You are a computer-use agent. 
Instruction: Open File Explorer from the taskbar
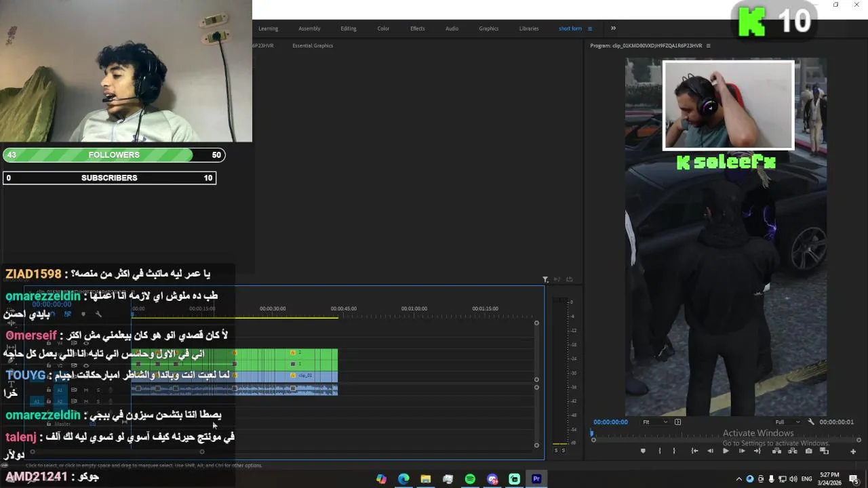pyautogui.click(x=426, y=479)
